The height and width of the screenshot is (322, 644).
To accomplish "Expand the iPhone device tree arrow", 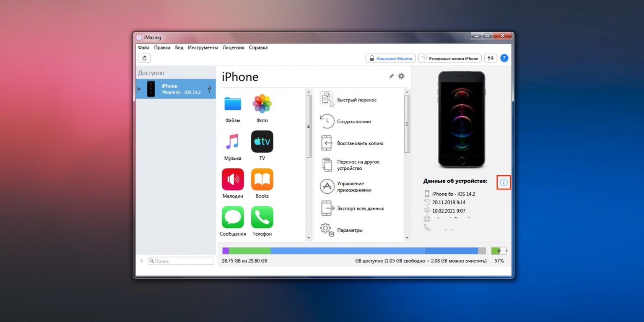I will click(139, 89).
